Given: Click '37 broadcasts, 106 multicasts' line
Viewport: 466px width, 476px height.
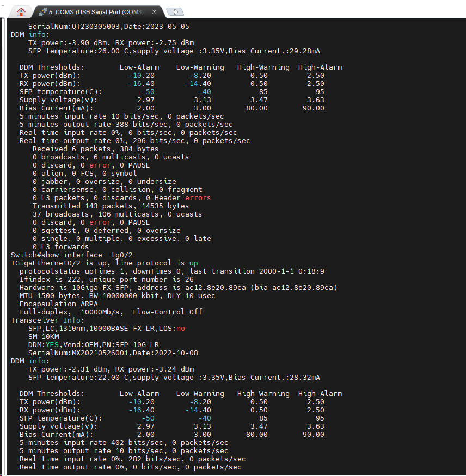Looking at the screenshot, I should [x=117, y=214].
